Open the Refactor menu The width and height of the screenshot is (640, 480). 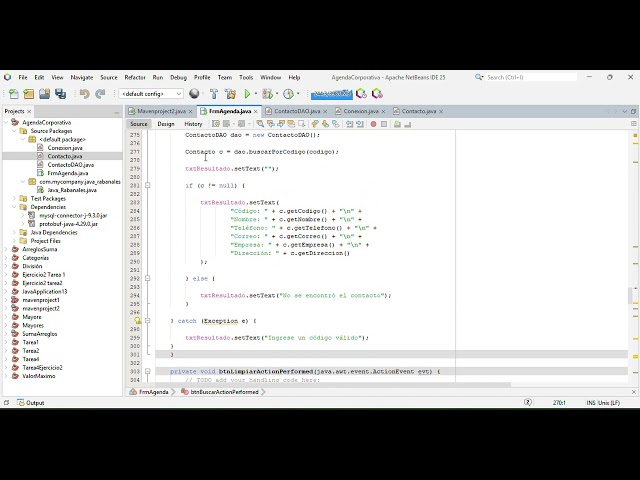click(x=135, y=77)
